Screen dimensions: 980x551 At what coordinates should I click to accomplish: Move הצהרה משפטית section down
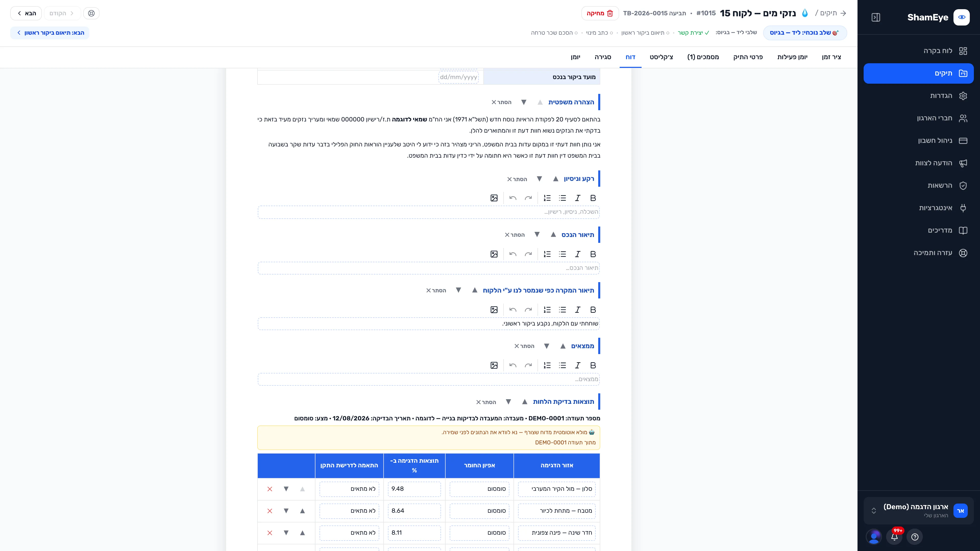[524, 102]
